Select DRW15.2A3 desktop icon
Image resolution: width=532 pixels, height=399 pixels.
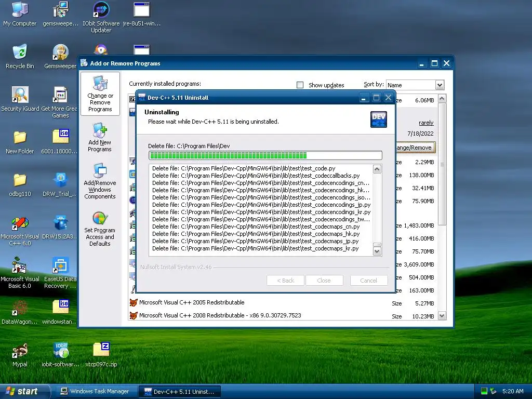(60, 228)
